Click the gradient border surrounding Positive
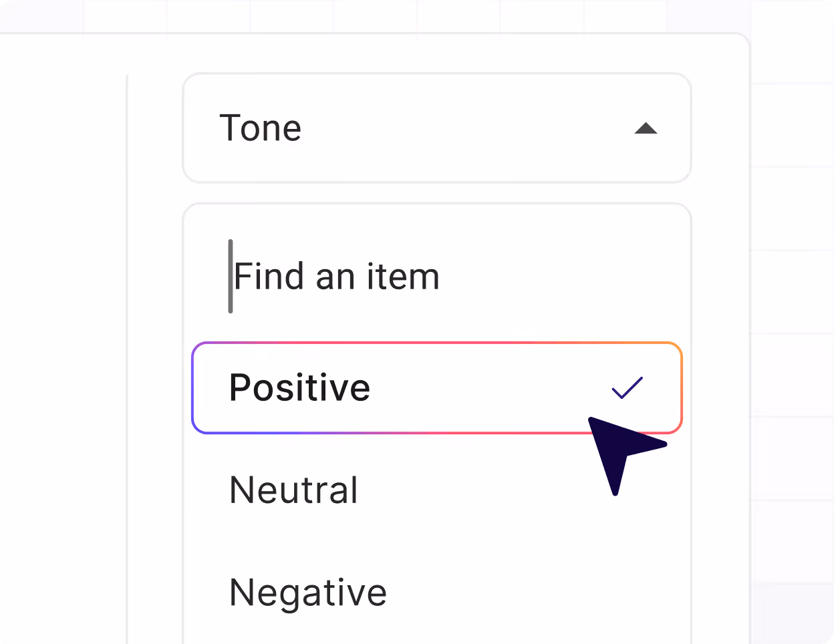834x644 pixels. (436, 343)
